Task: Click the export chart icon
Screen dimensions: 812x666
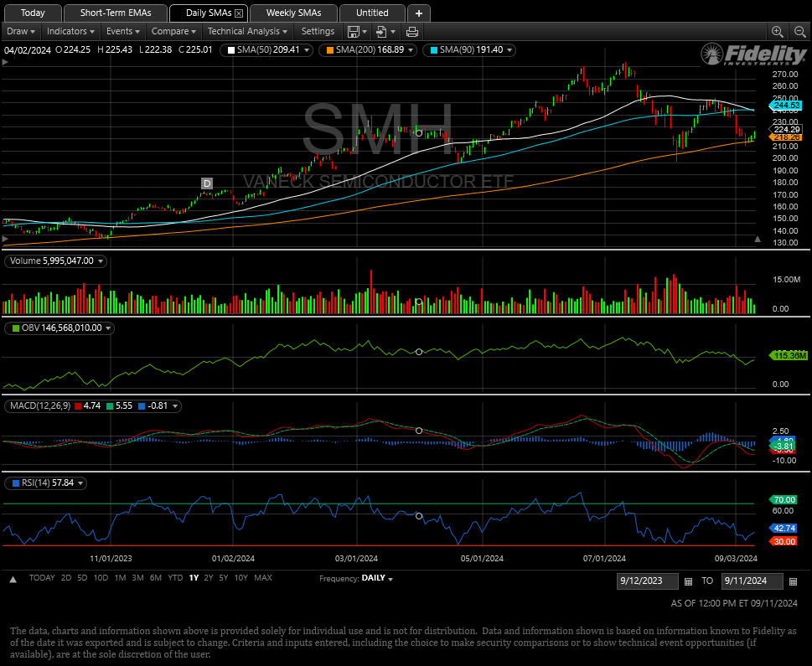Action: pos(381,32)
